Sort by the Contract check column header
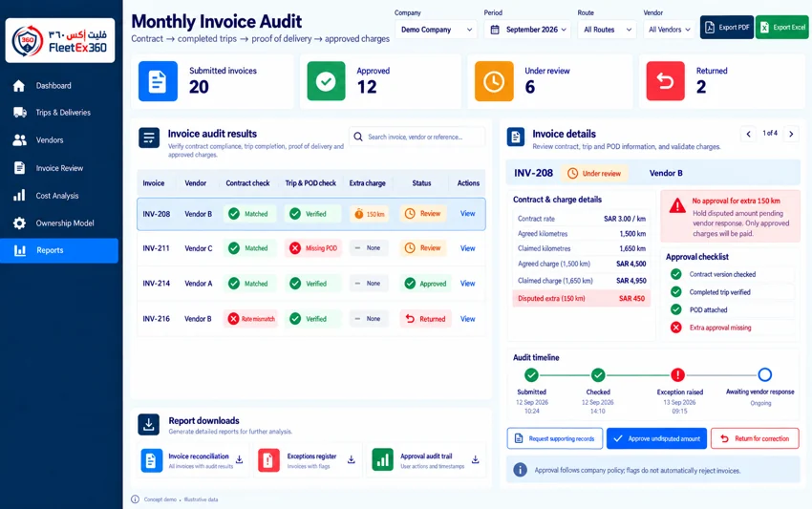The width and height of the screenshot is (812, 509). tap(247, 183)
